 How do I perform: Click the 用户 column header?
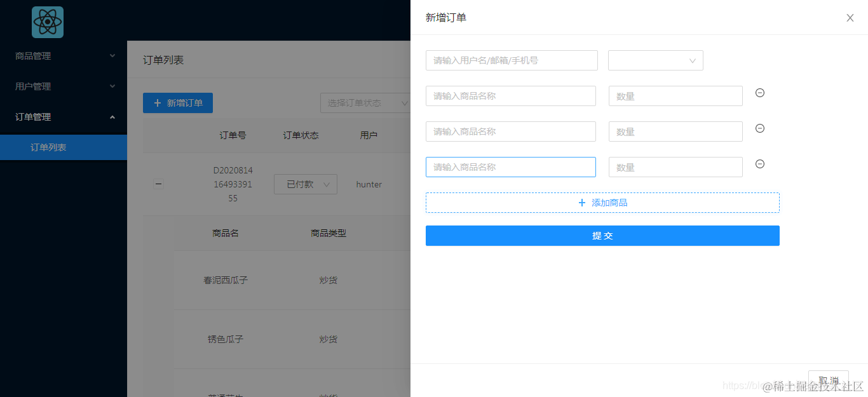pyautogui.click(x=369, y=135)
